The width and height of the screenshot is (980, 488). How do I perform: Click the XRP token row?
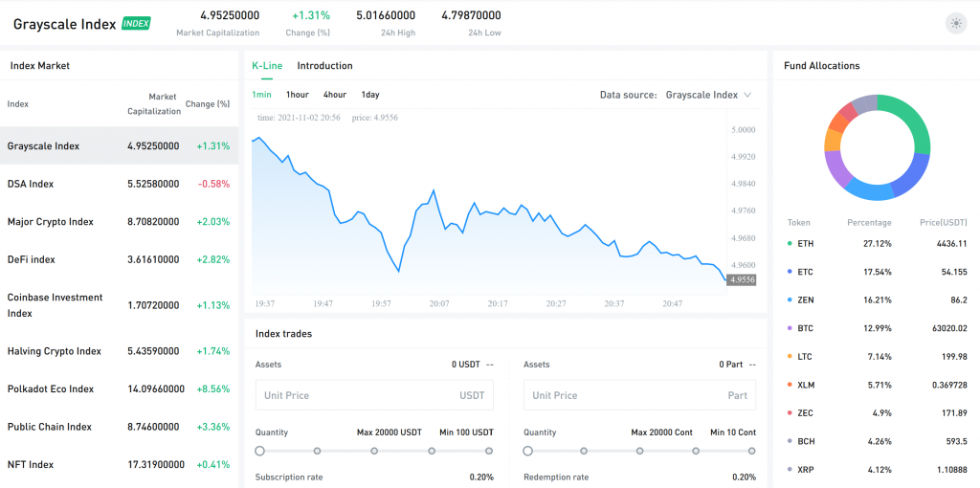point(877,469)
